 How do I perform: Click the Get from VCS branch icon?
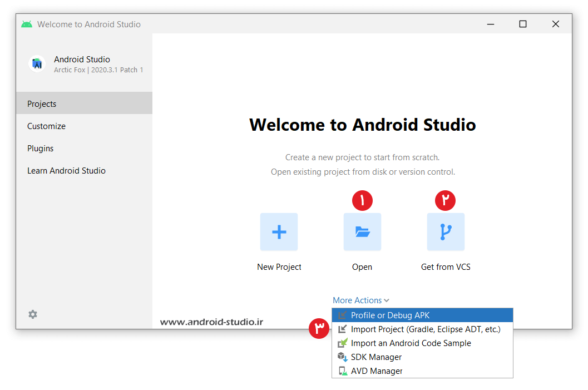pos(446,232)
